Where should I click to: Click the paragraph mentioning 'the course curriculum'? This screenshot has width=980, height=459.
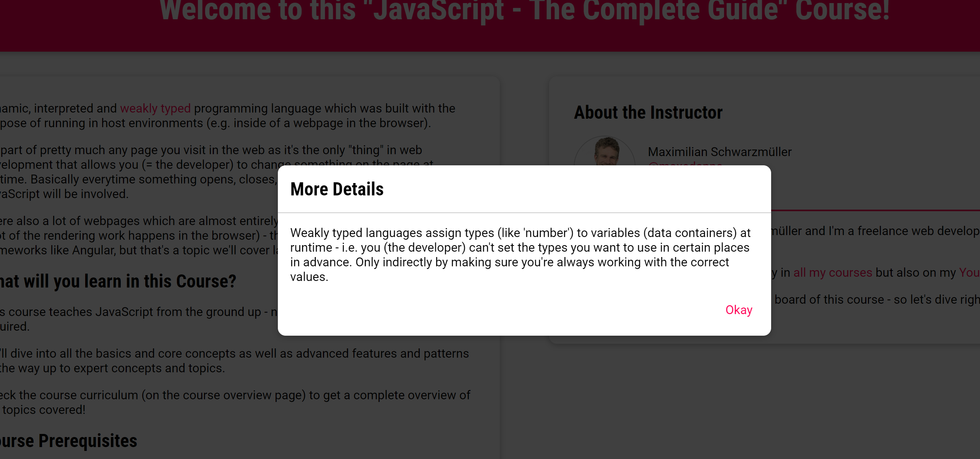point(235,402)
